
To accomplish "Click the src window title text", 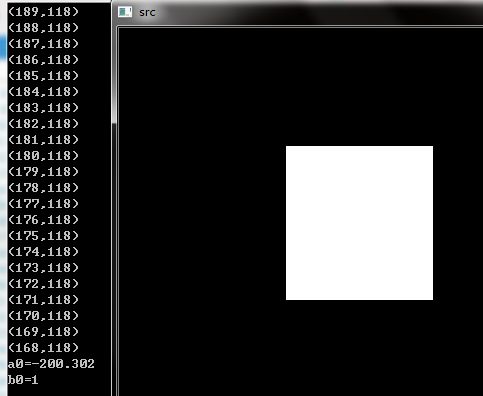I will tap(147, 13).
